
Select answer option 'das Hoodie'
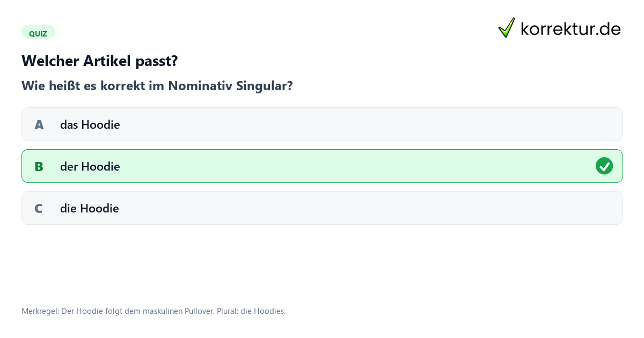pos(322,124)
